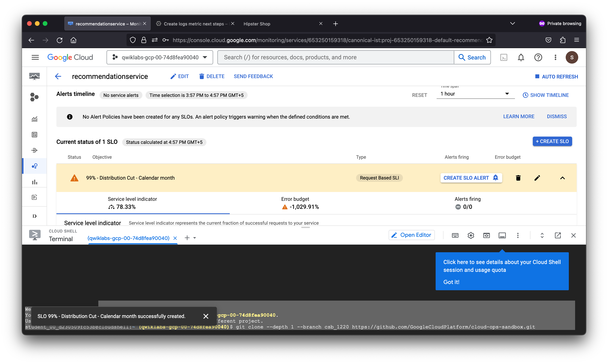Viewport: 608px width, 364px height.
Task: Open Monitoring overview icon in sidebar
Action: coord(34,77)
